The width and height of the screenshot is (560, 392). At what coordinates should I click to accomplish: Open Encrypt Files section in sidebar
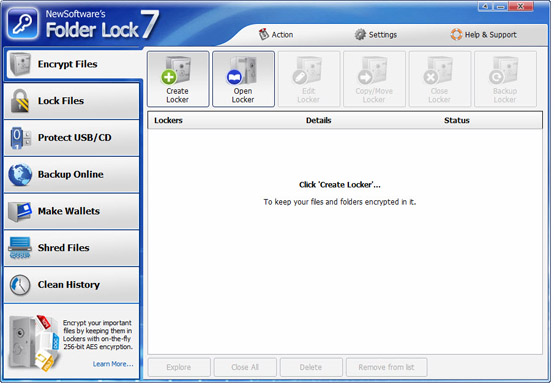tap(73, 64)
